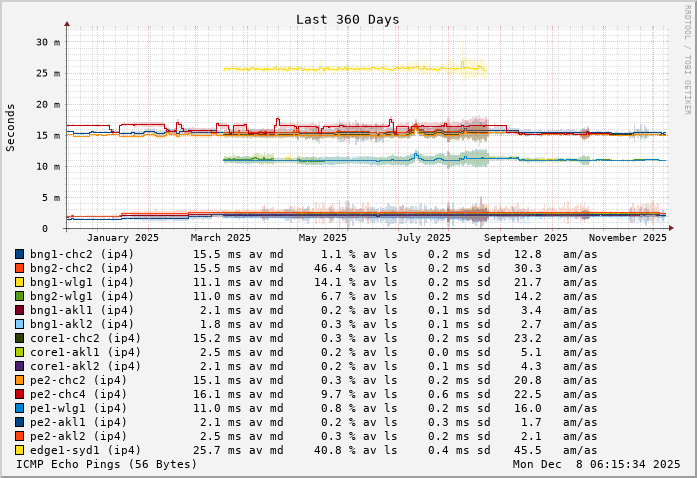This screenshot has width=697, height=478.
Task: Click the yellow edge1-syd1 line near 25 m
Action: [x=350, y=68]
